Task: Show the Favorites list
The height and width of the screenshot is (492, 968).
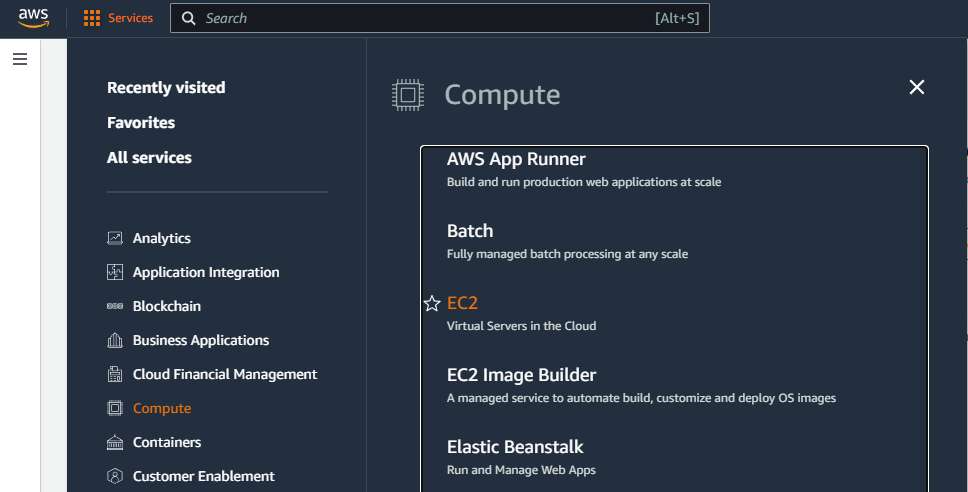Action: point(141,122)
